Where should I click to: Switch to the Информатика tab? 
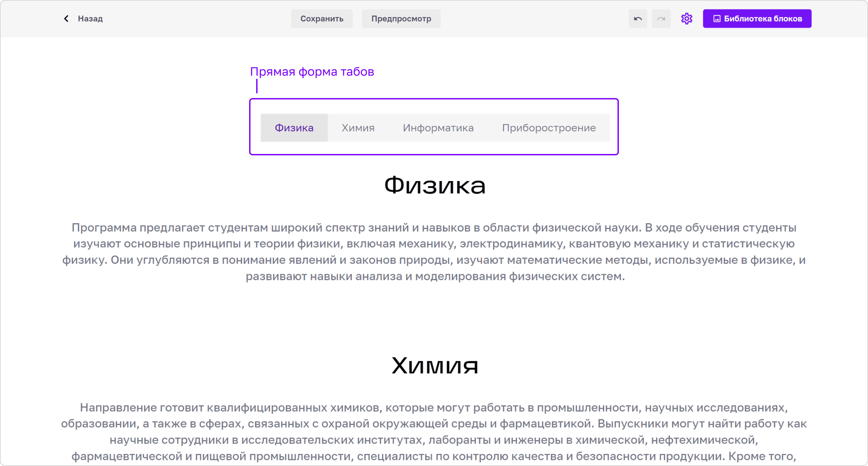click(438, 128)
